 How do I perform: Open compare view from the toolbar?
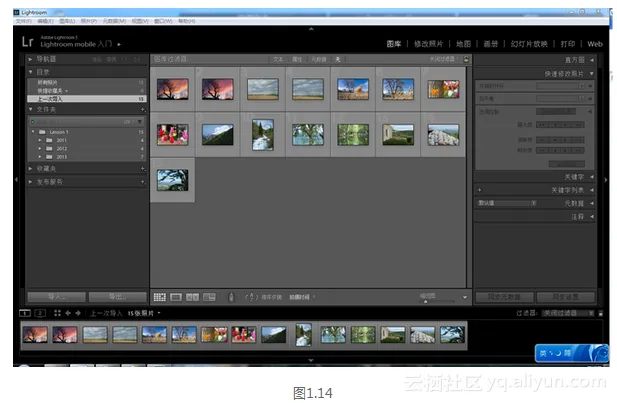pos(192,297)
